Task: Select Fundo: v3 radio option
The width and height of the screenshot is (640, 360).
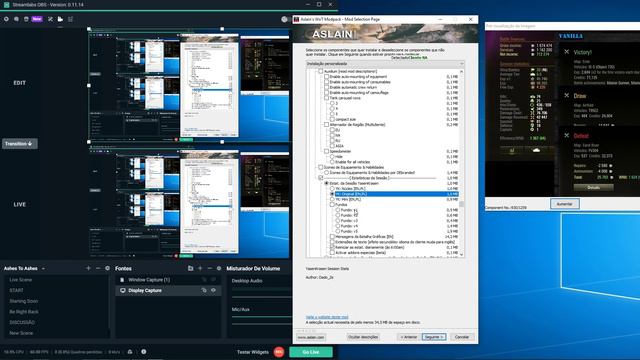Action: click(x=338, y=220)
